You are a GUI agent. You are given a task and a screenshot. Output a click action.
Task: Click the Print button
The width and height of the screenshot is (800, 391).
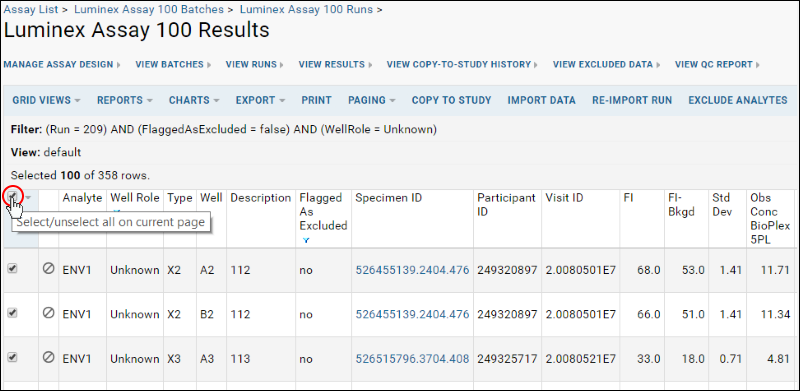316,100
